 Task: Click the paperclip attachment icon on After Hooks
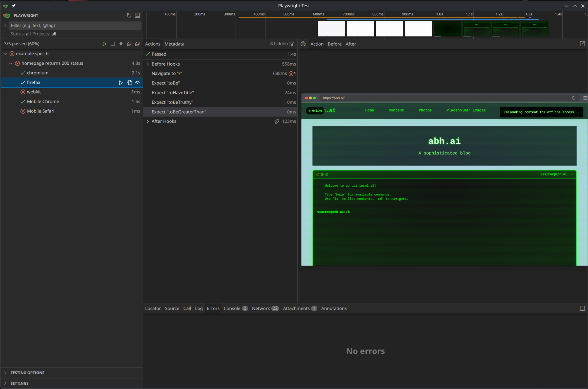tap(276, 121)
